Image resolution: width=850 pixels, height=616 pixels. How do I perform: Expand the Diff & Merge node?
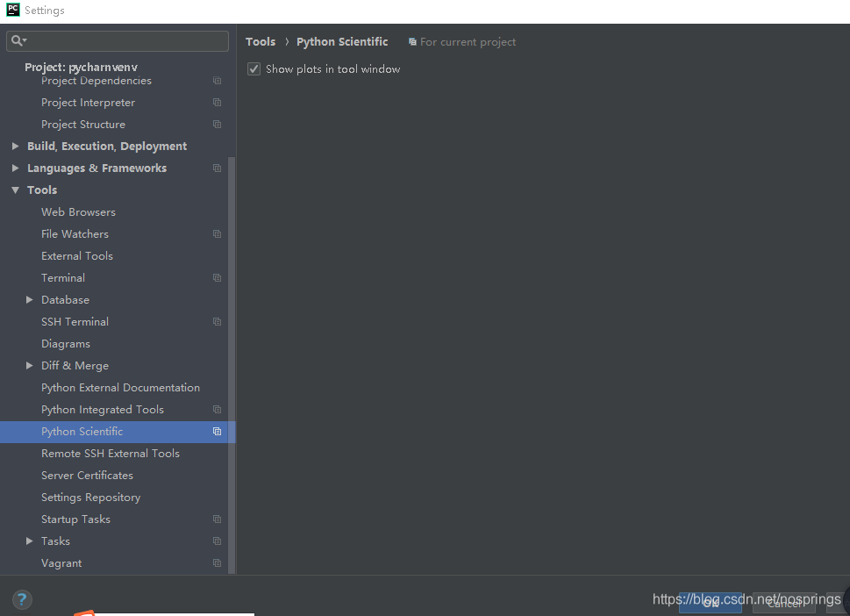coord(29,366)
